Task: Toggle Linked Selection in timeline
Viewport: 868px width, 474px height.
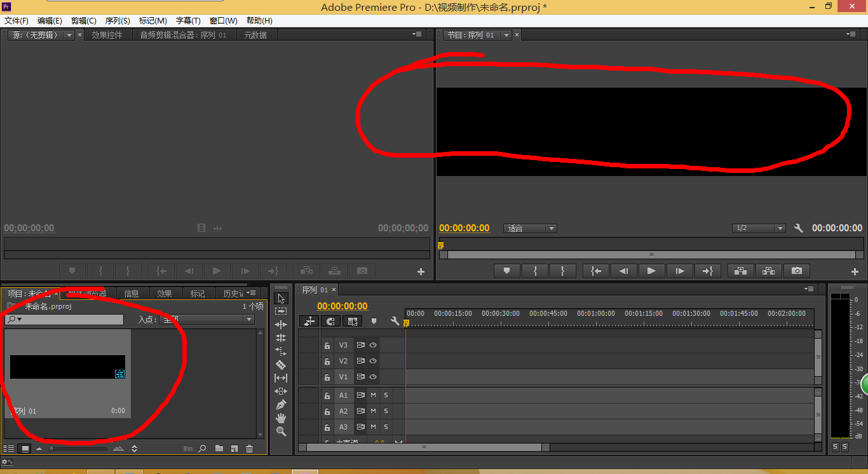Action: 353,322
